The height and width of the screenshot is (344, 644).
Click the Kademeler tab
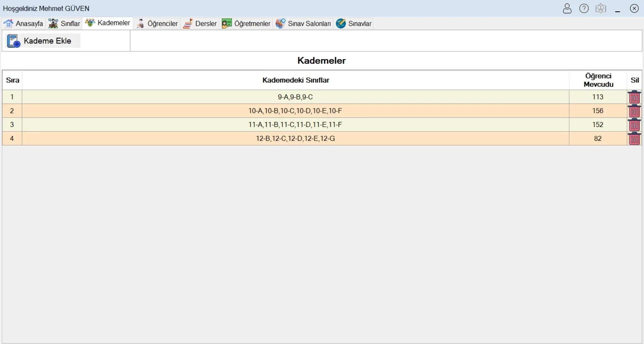(108, 23)
